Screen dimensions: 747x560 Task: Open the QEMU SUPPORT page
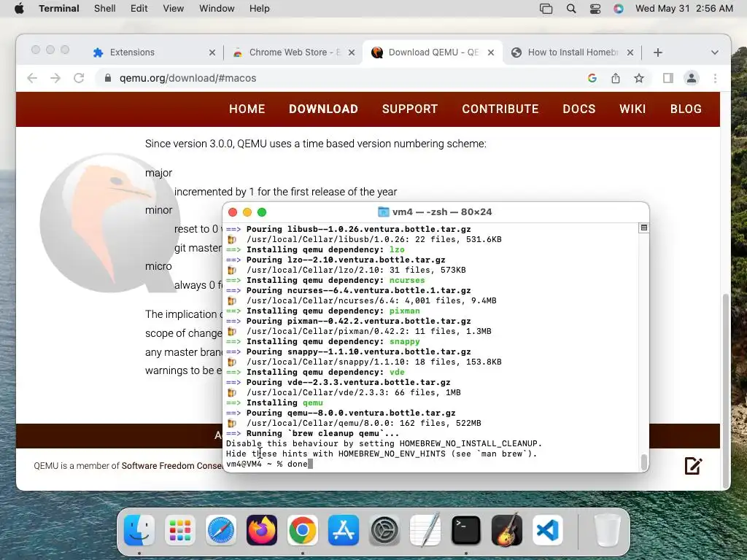coord(410,109)
